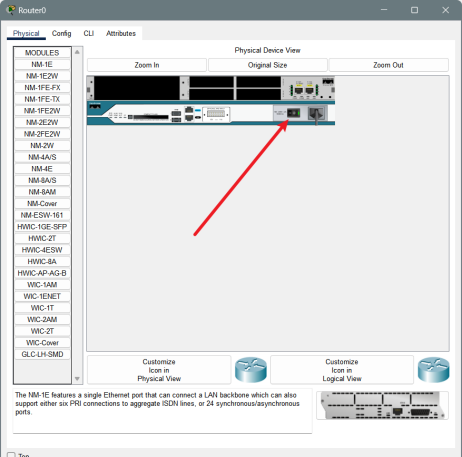The height and width of the screenshot is (457, 462).
Task: Select the NM-2FE2W module
Action: click(42, 134)
